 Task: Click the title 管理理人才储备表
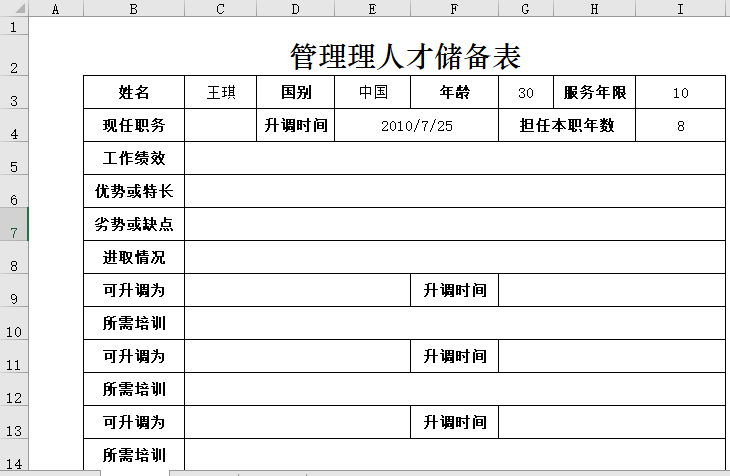point(404,55)
